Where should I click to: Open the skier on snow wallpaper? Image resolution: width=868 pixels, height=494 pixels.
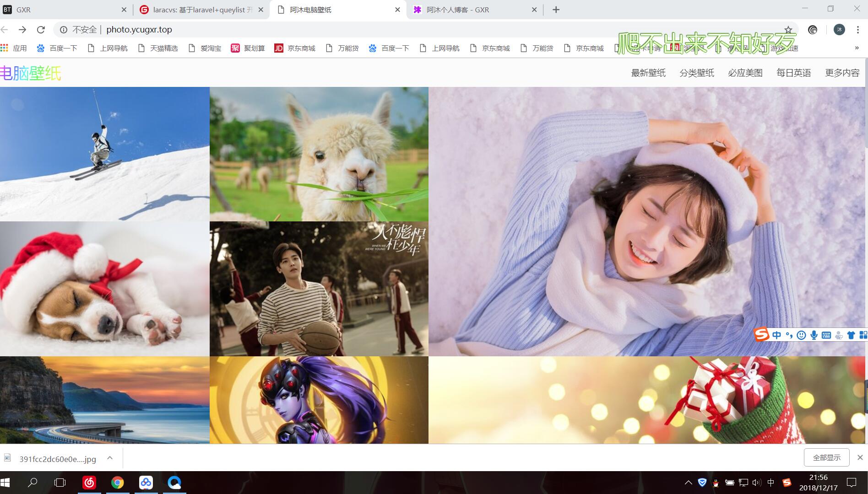tap(105, 154)
